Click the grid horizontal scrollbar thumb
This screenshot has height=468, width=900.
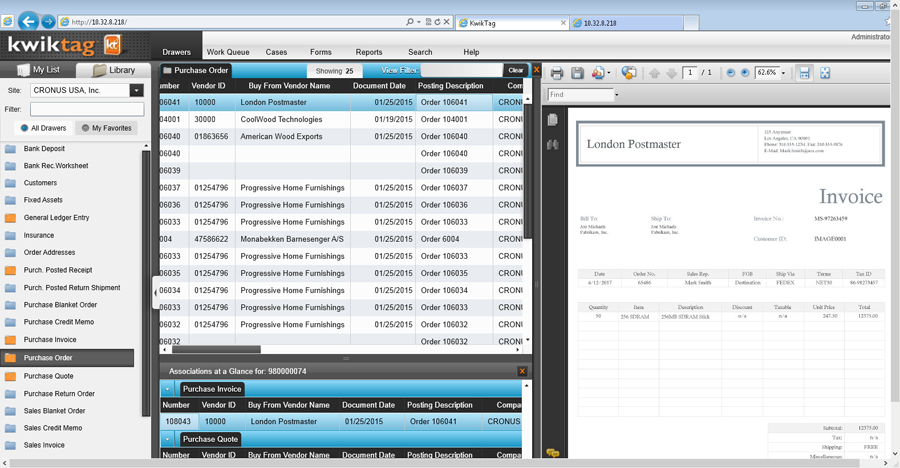tap(216, 349)
